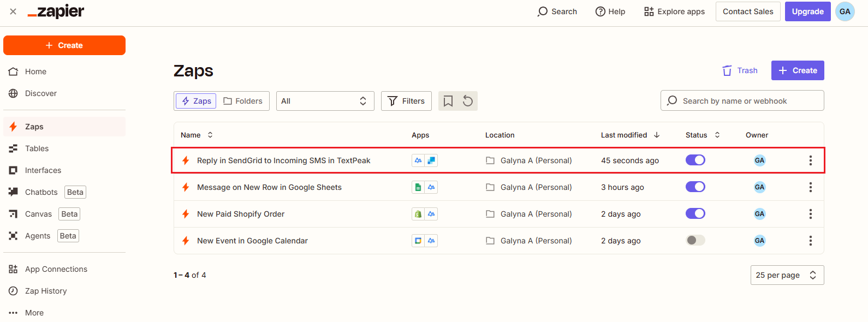Open the Help menu

(x=610, y=11)
